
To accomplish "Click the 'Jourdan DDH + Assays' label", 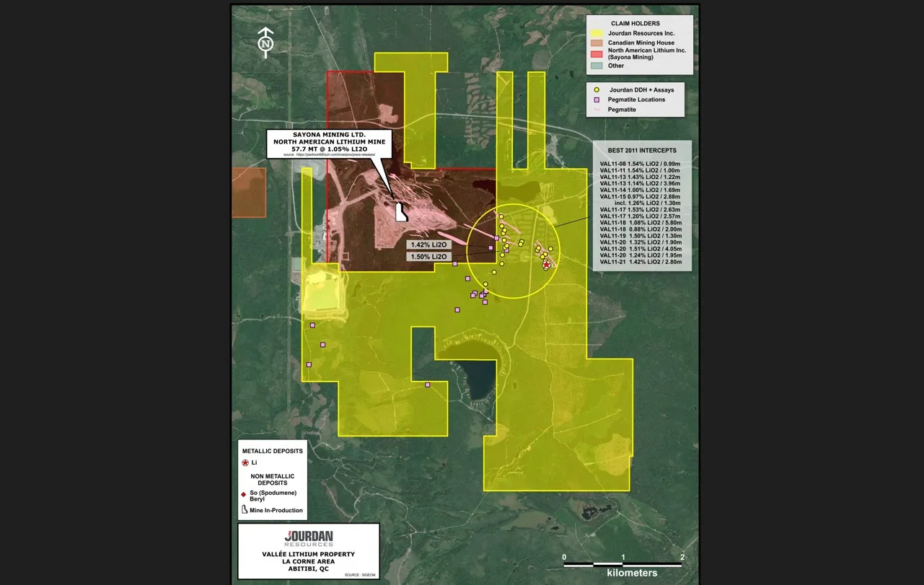I will [642, 89].
